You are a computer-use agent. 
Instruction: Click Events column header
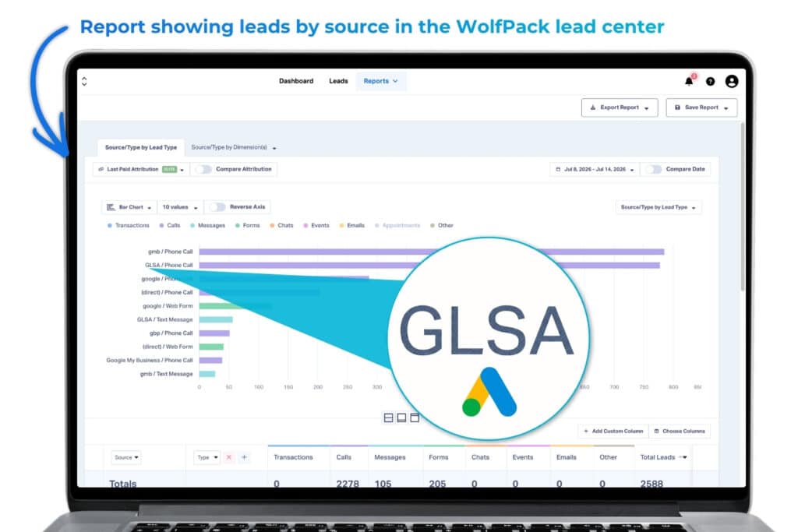point(523,457)
